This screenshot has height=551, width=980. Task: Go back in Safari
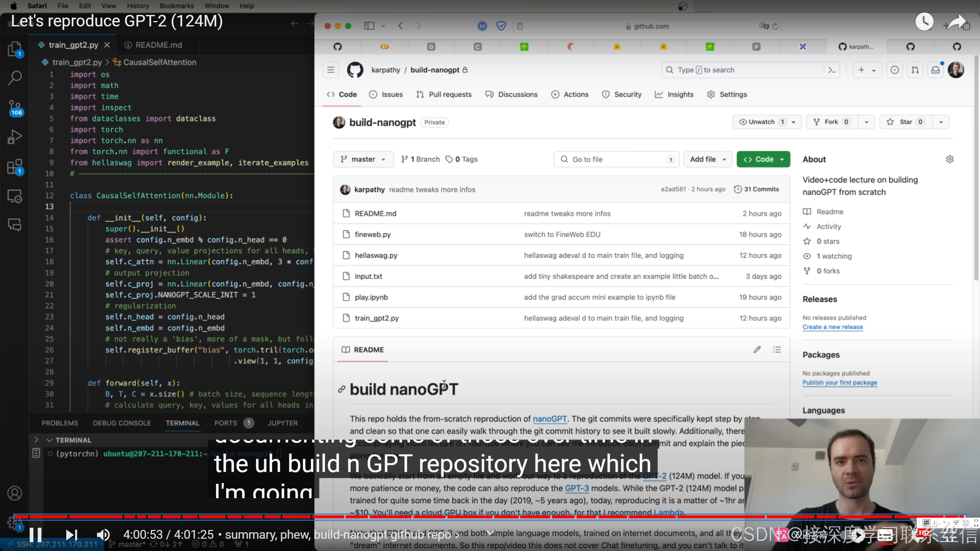click(400, 26)
